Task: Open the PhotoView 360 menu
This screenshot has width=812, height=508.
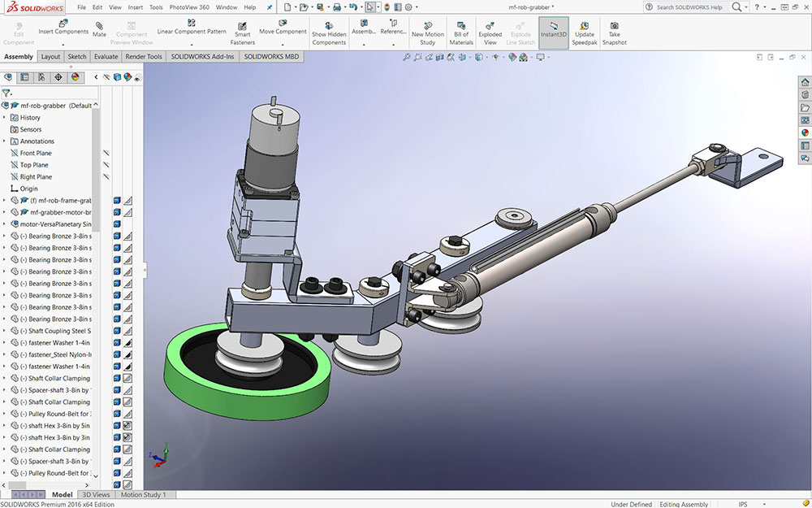Action: tap(188, 7)
